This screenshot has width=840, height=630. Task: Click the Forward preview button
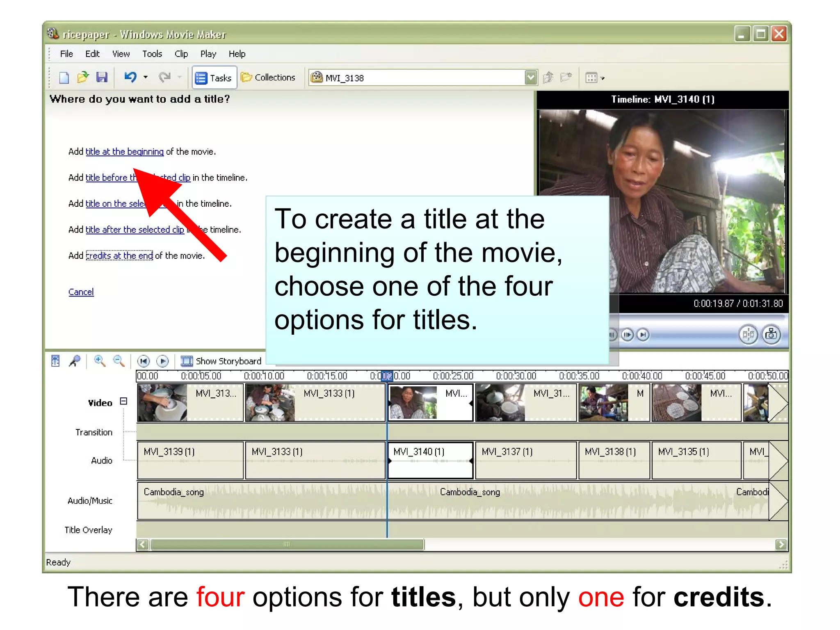(643, 335)
